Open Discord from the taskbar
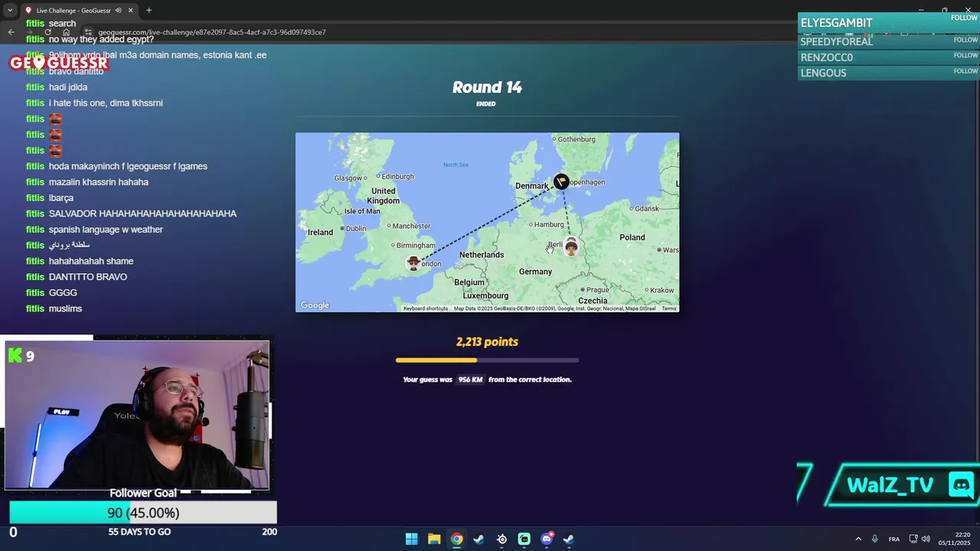 [547, 539]
